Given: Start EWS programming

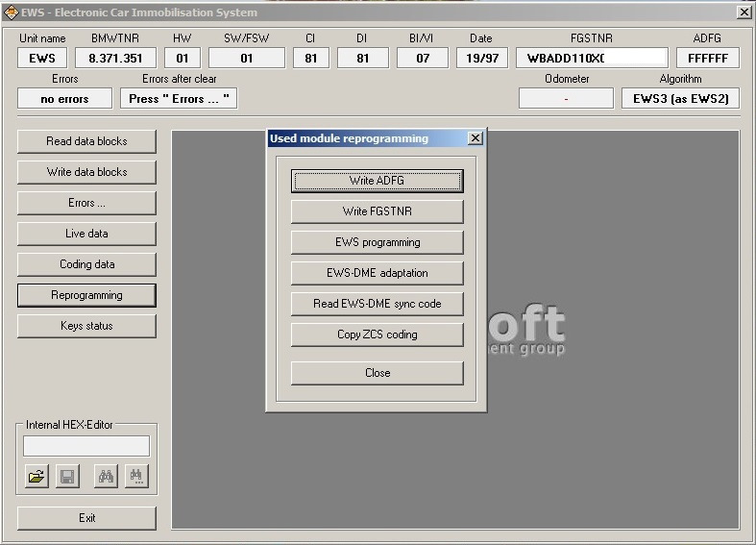Looking at the screenshot, I should click(377, 242).
